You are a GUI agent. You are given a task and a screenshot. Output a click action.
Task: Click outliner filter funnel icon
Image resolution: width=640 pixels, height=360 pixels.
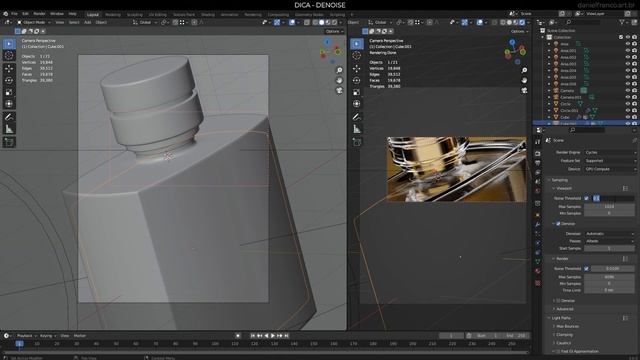[622, 22]
